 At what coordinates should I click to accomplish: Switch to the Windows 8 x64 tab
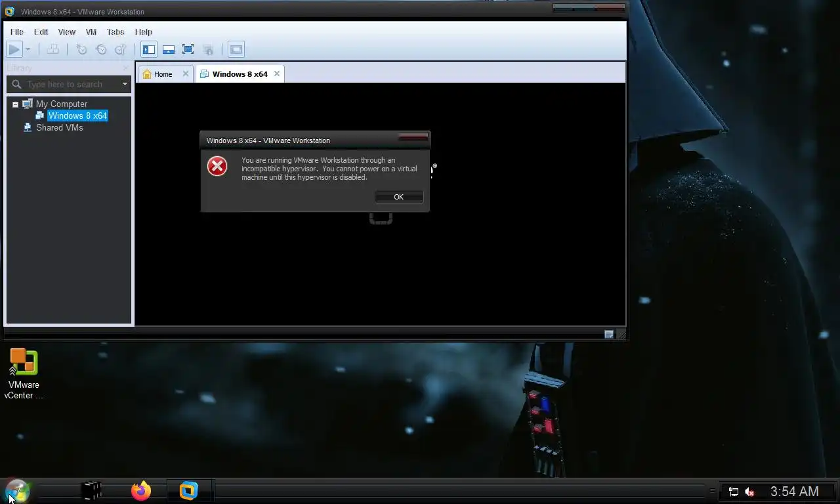[x=240, y=74]
